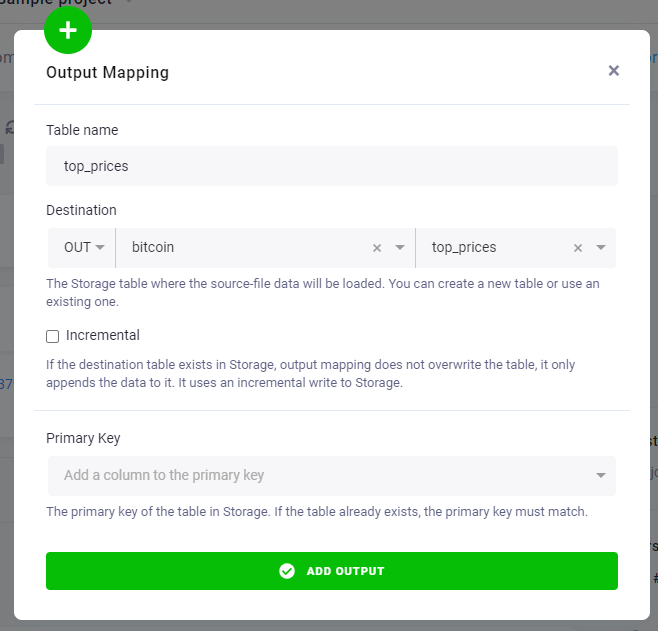The image size is (658, 631).
Task: Expand the bitcoin bucket dropdown arrow
Action: [x=400, y=248]
